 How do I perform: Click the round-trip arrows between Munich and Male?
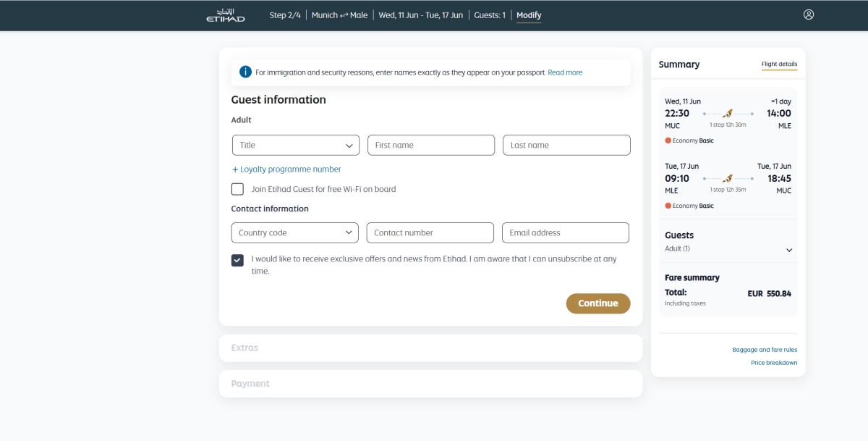point(344,15)
